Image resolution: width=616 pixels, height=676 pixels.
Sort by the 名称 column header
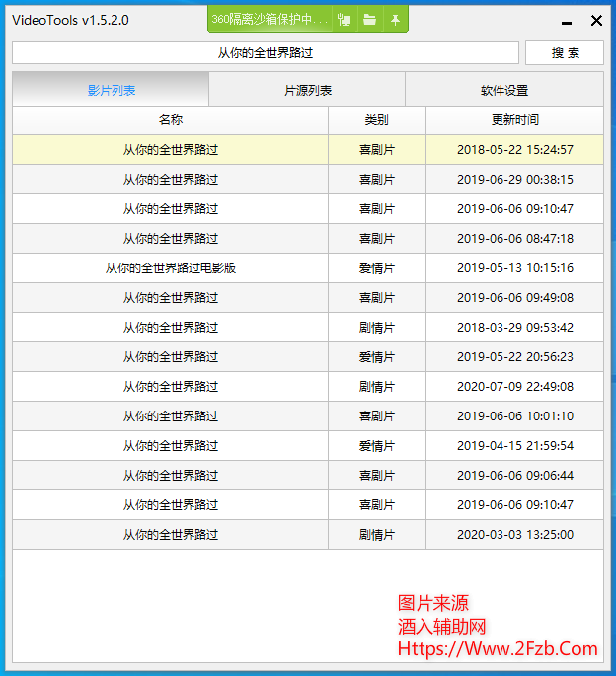[x=170, y=120]
